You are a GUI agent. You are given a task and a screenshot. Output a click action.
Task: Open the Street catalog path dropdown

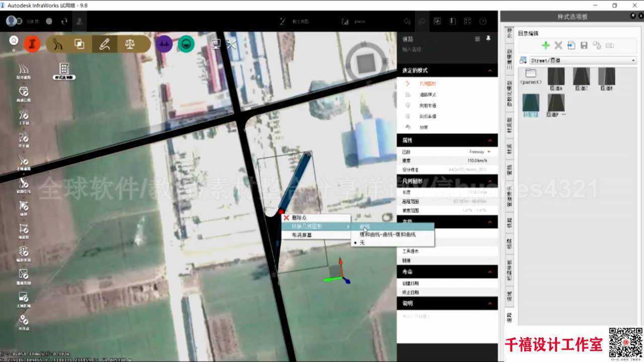pos(633,60)
